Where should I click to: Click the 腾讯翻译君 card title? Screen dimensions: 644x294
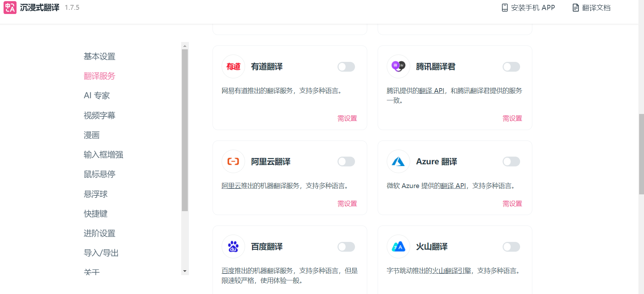[x=436, y=67]
